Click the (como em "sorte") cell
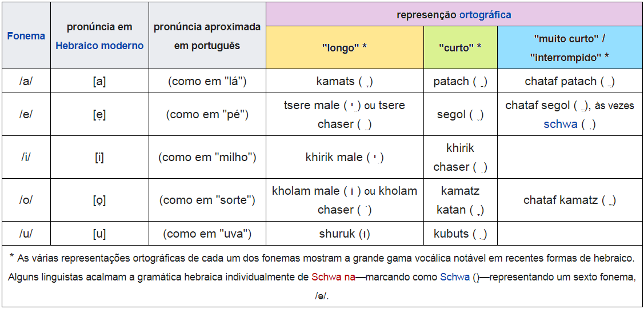The width and height of the screenshot is (644, 309). tap(207, 200)
